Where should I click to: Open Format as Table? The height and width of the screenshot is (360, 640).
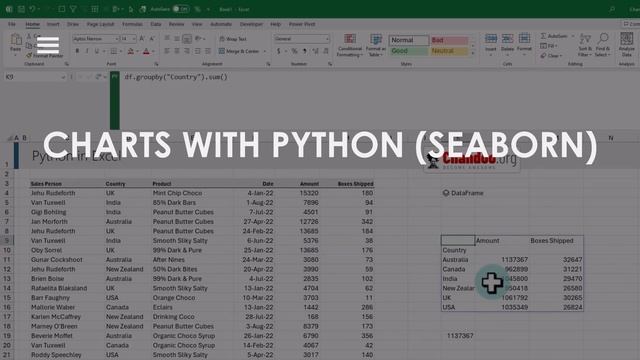pos(376,45)
